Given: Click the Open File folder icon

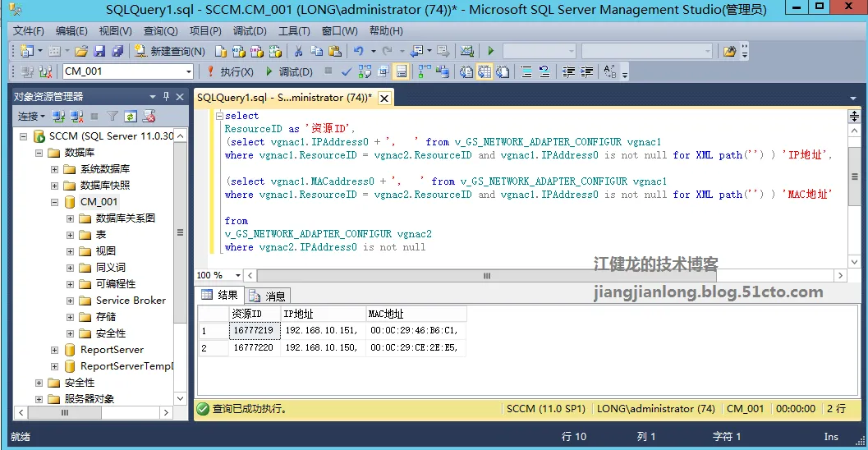Looking at the screenshot, I should coord(81,52).
